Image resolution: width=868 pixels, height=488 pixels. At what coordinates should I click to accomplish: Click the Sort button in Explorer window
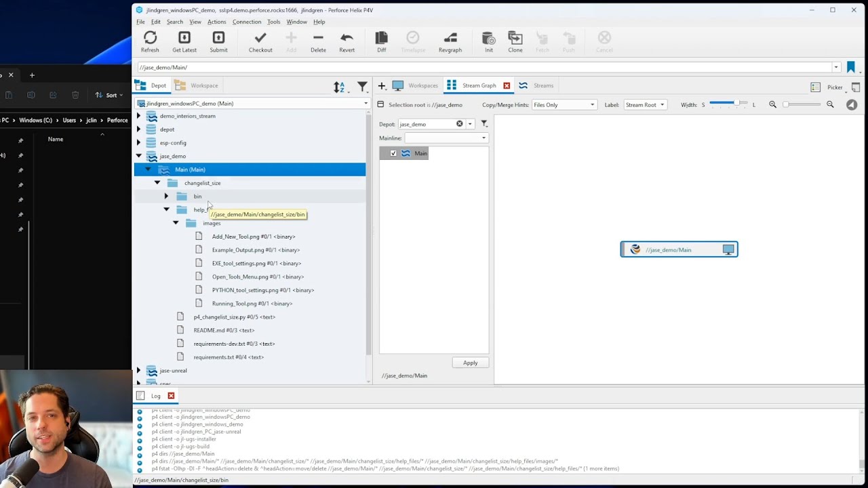point(111,96)
